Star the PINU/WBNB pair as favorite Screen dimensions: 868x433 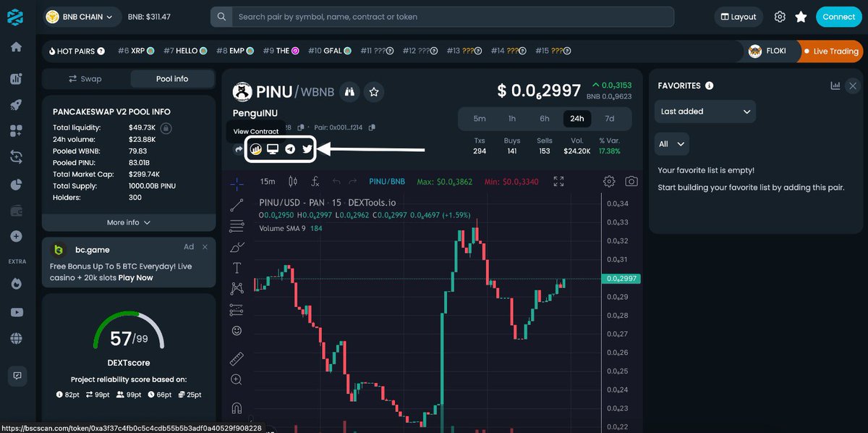click(373, 92)
